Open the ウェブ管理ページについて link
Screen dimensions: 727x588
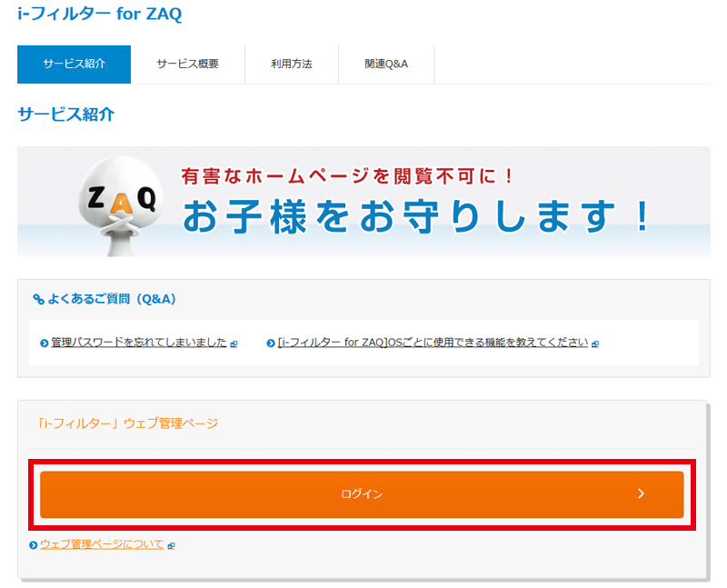102,544
